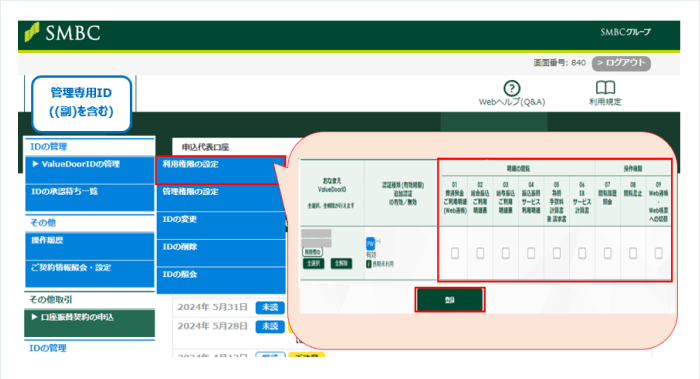Click the 未読 badge for 5月31日
This screenshot has width=700, height=379.
(270, 308)
